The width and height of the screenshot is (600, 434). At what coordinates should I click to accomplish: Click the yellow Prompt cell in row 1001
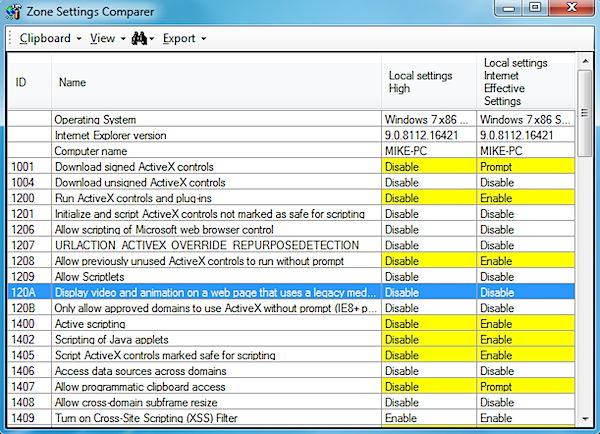(x=526, y=166)
